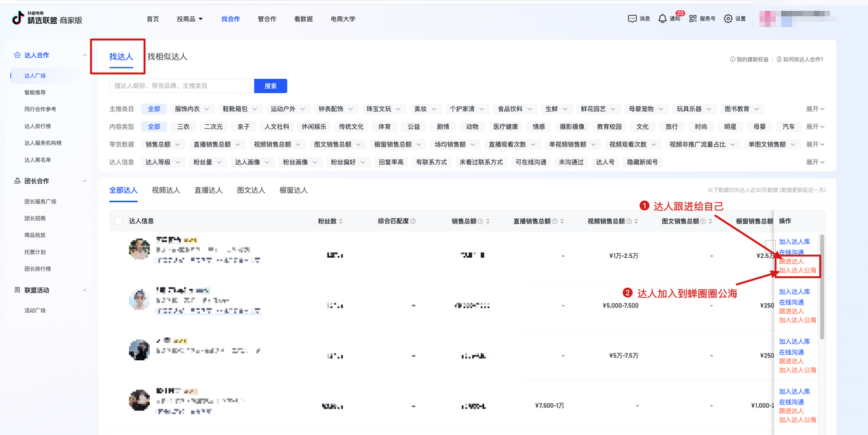Screen dimensions: 868x435
Task: Collapse the 达人合作 sidebar section
Action: click(84, 55)
